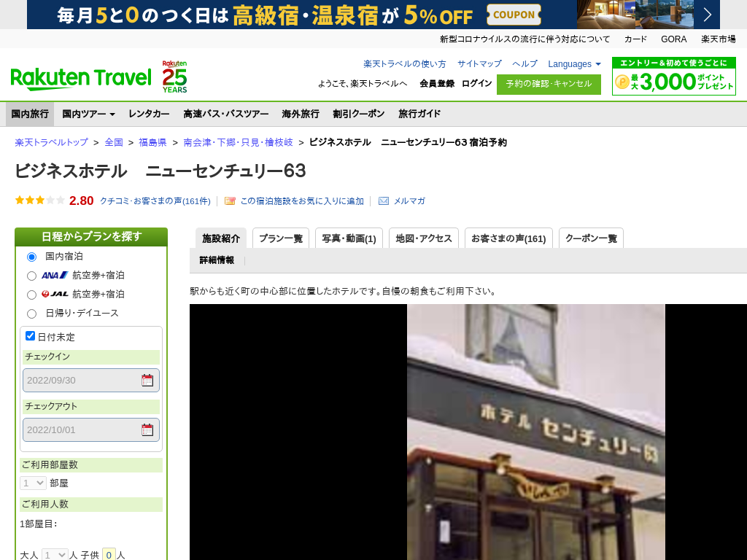The height and width of the screenshot is (560, 747).
Task: Open the 新型コロナウイルス対応 notice link
Action: point(525,39)
